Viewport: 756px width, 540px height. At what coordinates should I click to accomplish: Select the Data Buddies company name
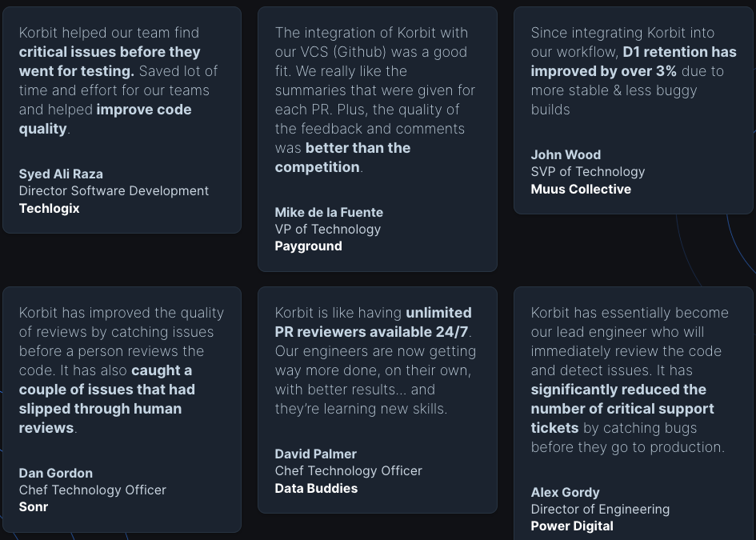click(x=316, y=488)
